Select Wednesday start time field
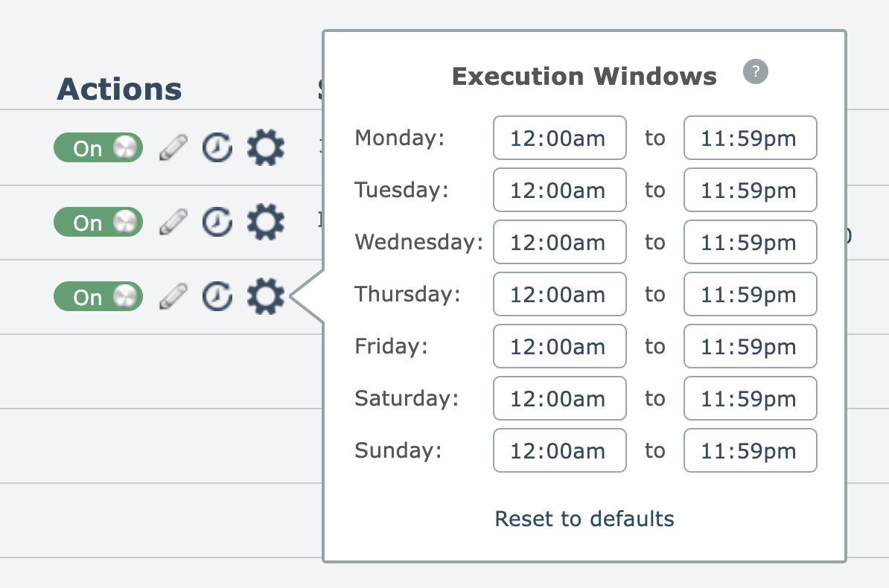This screenshot has height=588, width=889. pyautogui.click(x=559, y=242)
